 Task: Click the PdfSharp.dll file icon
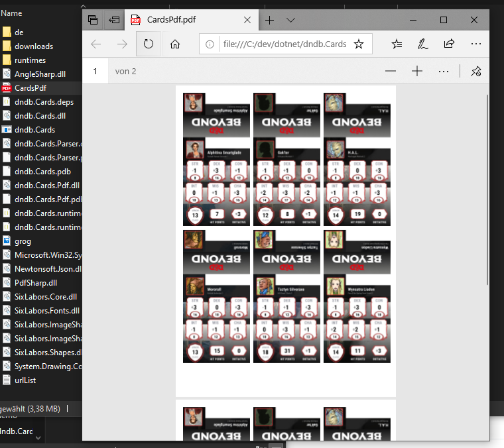[7, 282]
